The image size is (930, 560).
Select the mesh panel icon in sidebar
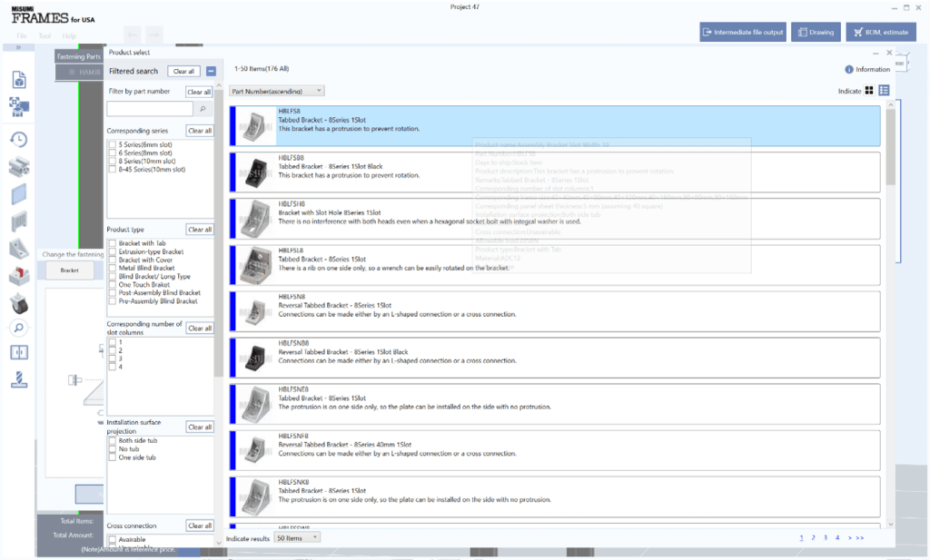pyautogui.click(x=19, y=221)
